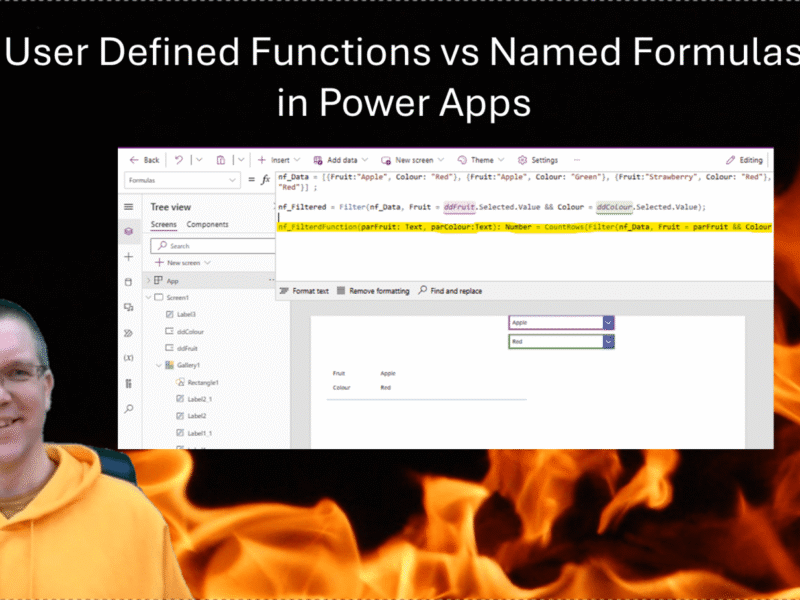The height and width of the screenshot is (600, 800).
Task: Select Screen1 in the tree
Action: [177, 297]
